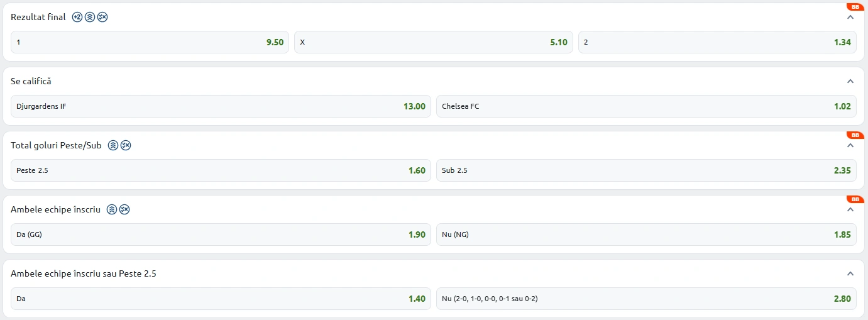Pick Nu (NG) at odds 1.85
This screenshot has width=868, height=320.
(x=646, y=234)
